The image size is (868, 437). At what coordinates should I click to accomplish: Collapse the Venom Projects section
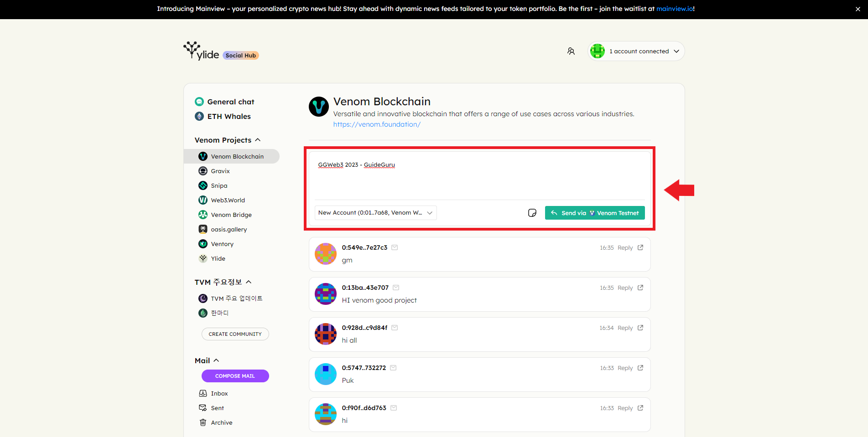coord(258,140)
